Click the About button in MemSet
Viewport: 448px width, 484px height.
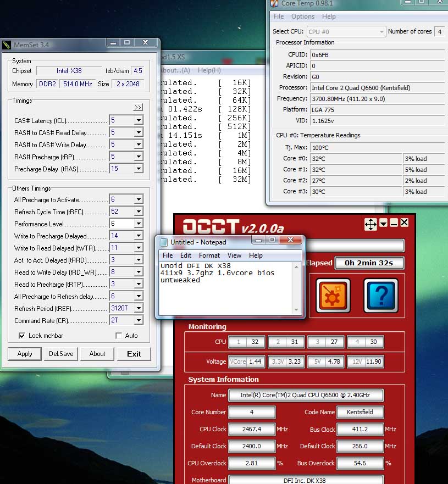[x=97, y=354]
